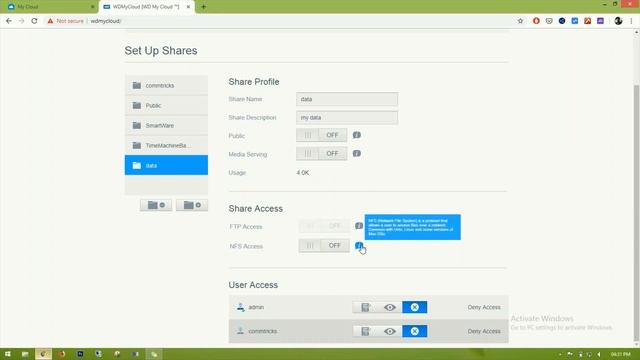Switch to the WDMyCloud browser tab
The width and height of the screenshot is (640, 360).
point(146,7)
